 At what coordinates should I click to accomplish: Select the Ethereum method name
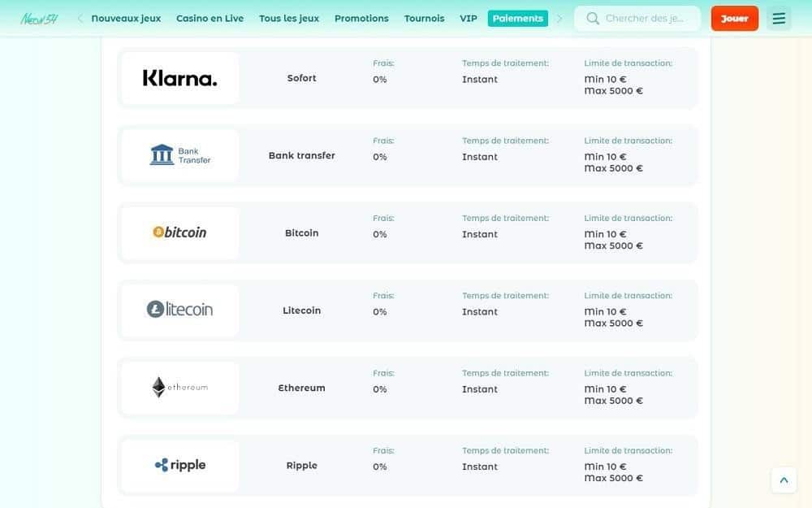(x=301, y=389)
